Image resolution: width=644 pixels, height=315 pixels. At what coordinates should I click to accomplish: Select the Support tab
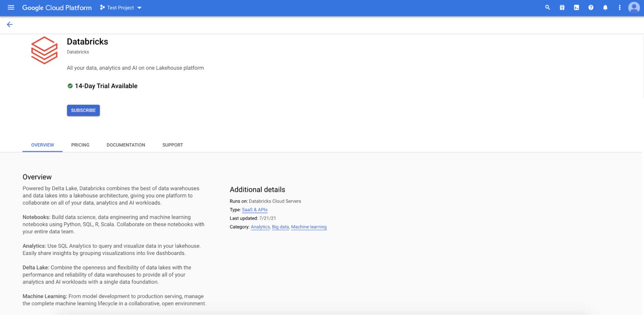pos(173,145)
